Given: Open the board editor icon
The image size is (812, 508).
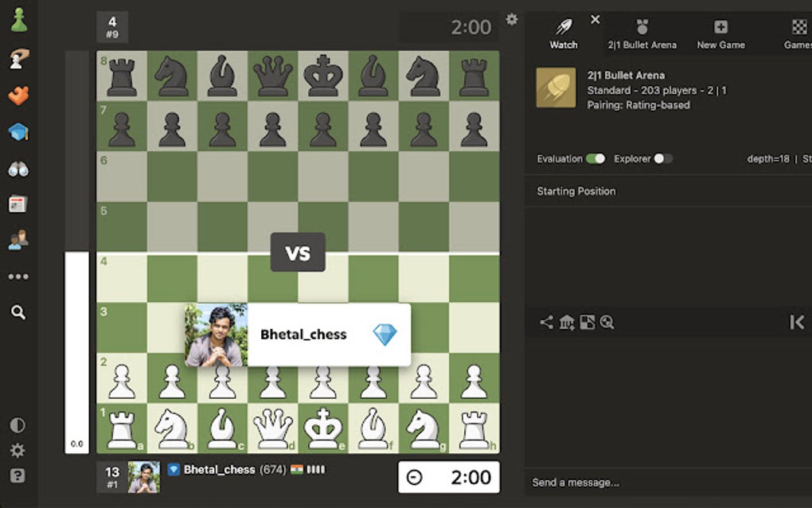Looking at the screenshot, I should tap(589, 322).
